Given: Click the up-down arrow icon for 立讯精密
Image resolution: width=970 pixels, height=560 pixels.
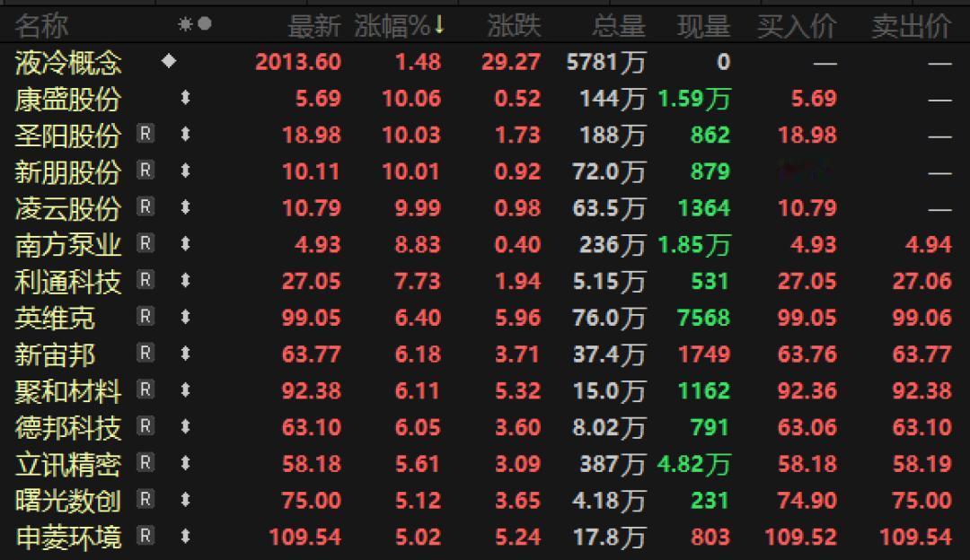Looking at the screenshot, I should coord(185,463).
